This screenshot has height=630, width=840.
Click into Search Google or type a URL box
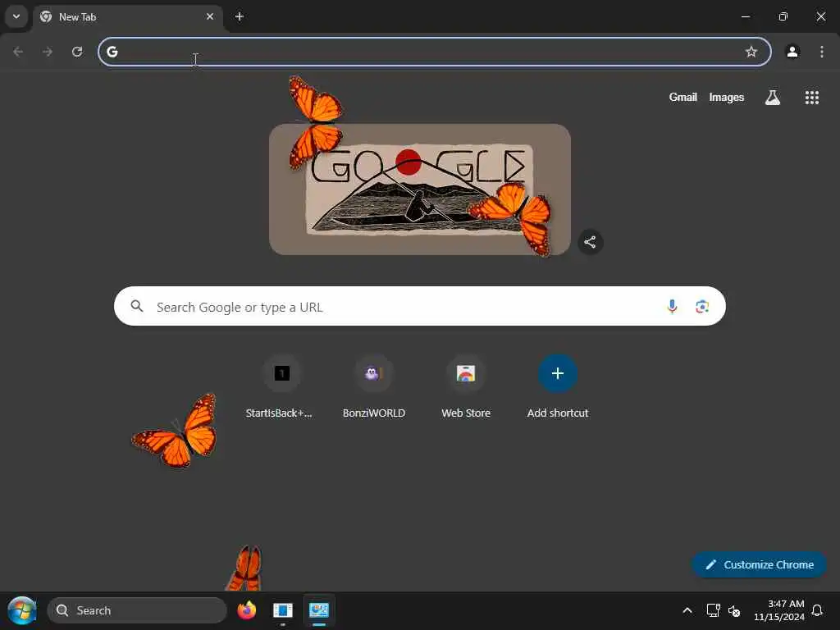(420, 306)
